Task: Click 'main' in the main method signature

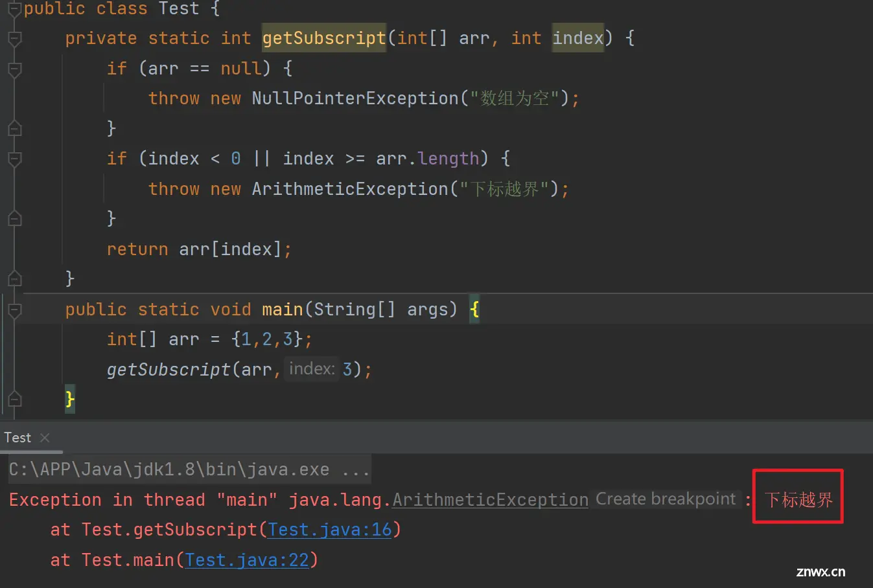Action: point(283,310)
